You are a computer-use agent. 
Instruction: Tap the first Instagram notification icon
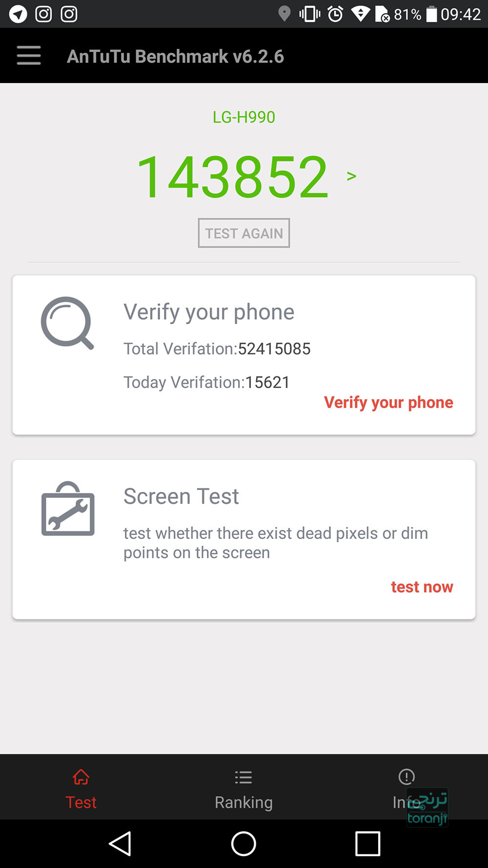click(x=43, y=14)
